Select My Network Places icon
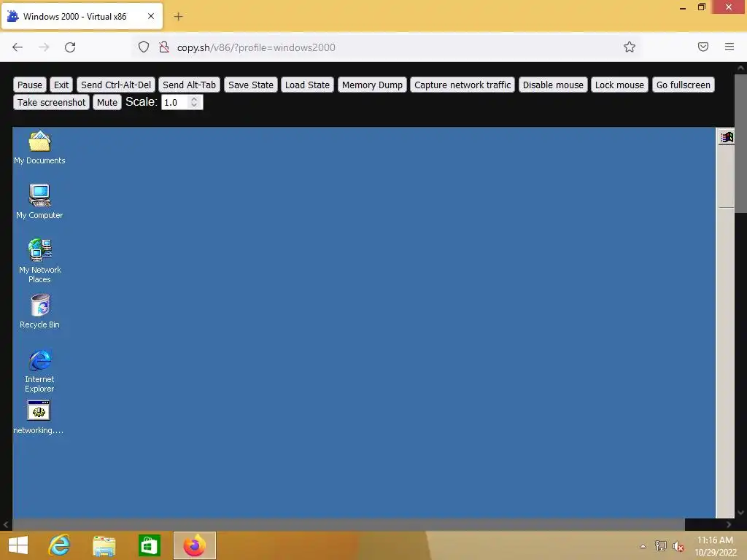Viewport: 747px width, 560px height. pyautogui.click(x=39, y=261)
